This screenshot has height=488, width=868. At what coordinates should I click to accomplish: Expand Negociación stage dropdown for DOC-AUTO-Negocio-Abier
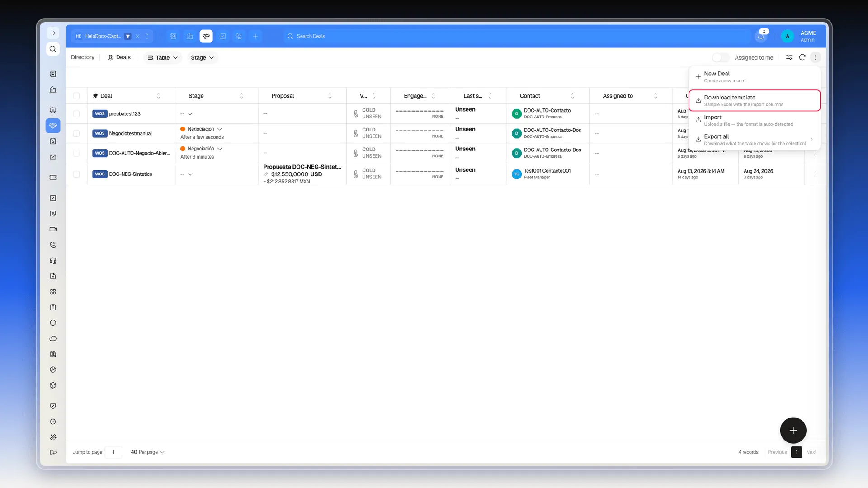click(220, 149)
